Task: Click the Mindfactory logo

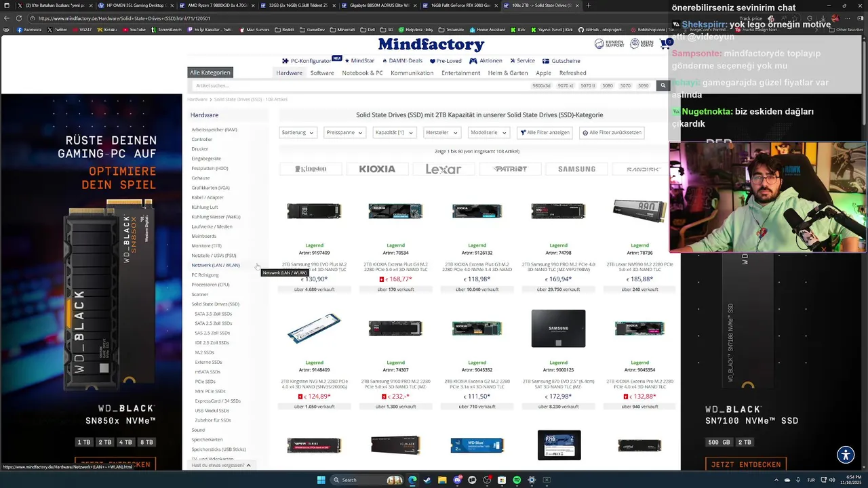Action: pyautogui.click(x=431, y=45)
